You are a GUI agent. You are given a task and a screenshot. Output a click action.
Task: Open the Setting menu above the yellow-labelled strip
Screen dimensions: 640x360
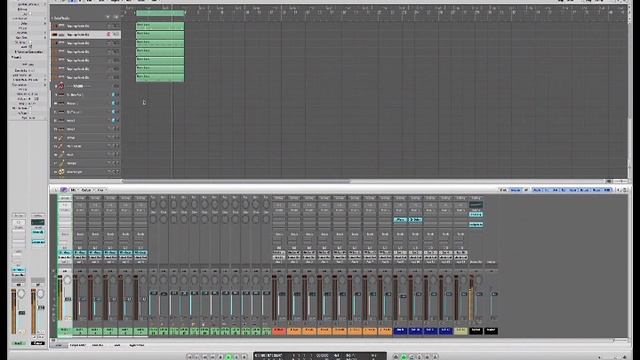(x=460, y=198)
